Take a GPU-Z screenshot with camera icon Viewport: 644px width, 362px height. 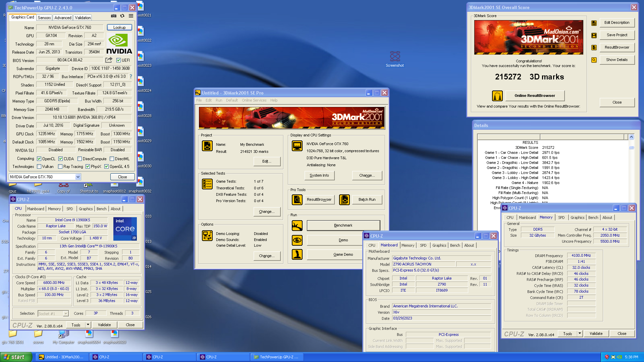click(114, 16)
